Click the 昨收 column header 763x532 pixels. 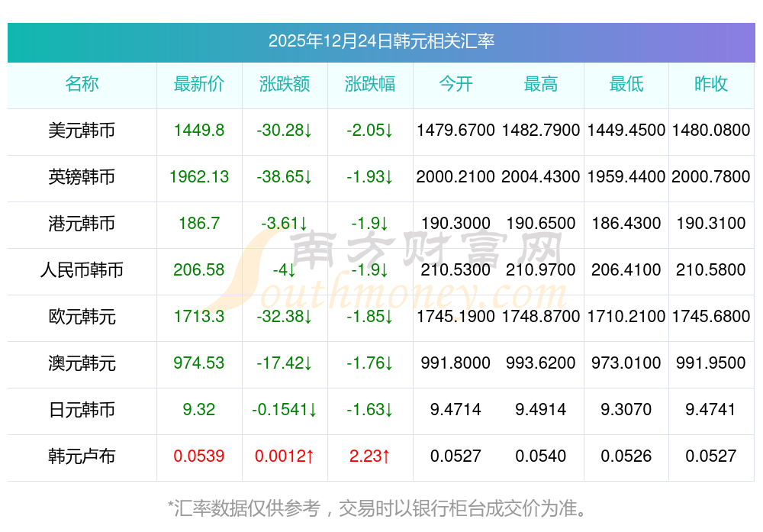(x=711, y=85)
